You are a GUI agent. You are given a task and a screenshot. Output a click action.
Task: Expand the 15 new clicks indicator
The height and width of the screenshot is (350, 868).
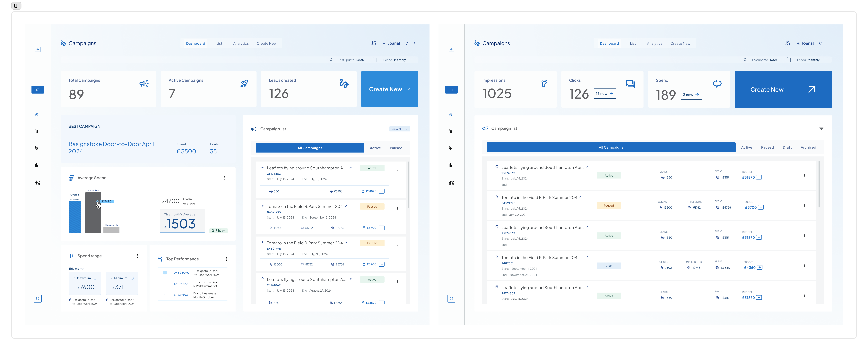(605, 94)
